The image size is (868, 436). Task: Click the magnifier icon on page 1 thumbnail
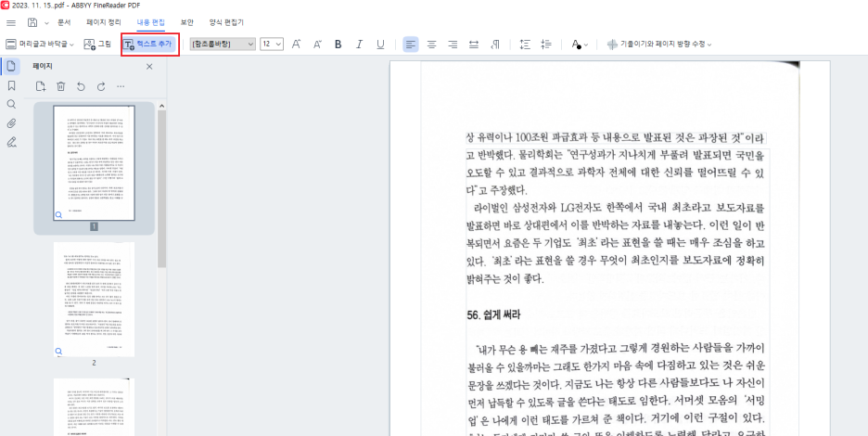tap(58, 214)
